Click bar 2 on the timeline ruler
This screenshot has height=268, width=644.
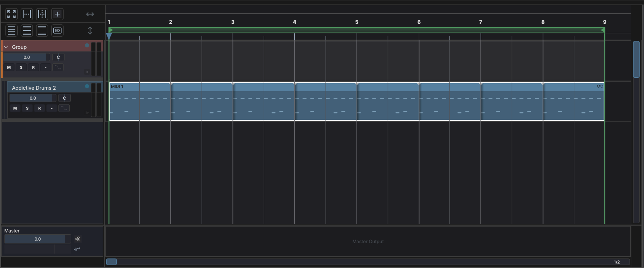click(170, 22)
